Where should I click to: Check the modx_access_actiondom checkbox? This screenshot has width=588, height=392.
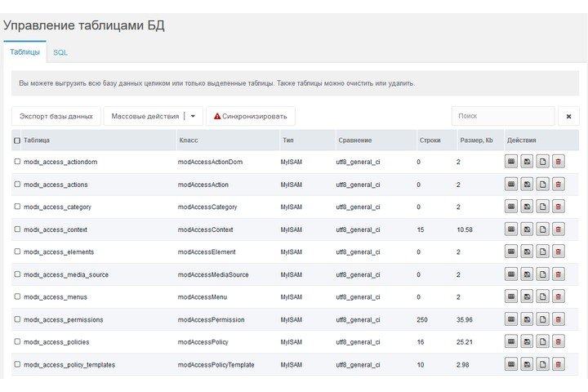click(x=17, y=162)
